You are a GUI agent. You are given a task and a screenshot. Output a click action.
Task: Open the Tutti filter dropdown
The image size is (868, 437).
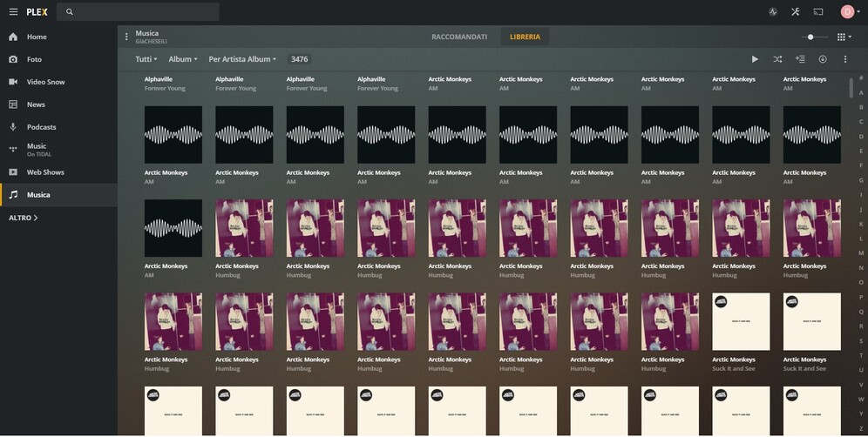[x=146, y=59]
